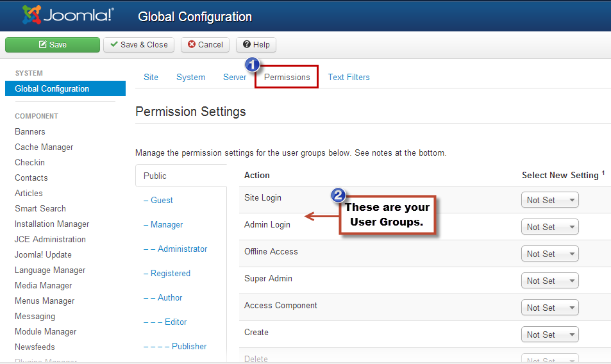The height and width of the screenshot is (364, 611).
Task: Open Admin Login setting dropdown
Action: [550, 227]
